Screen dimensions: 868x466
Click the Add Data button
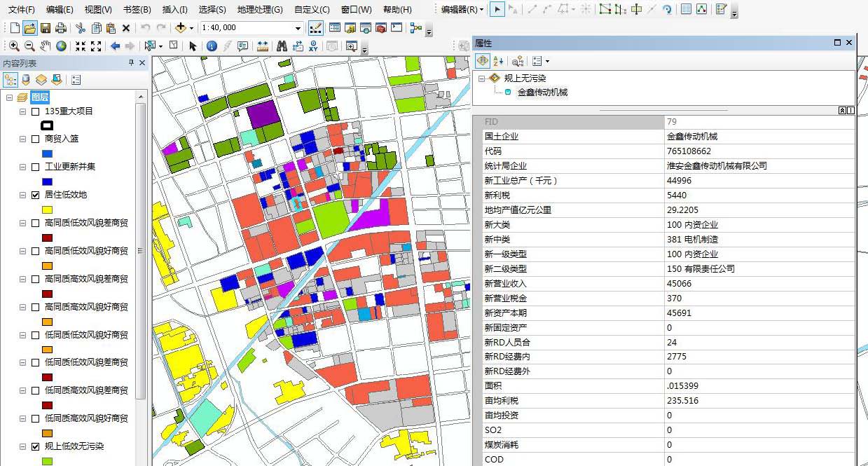[181, 28]
